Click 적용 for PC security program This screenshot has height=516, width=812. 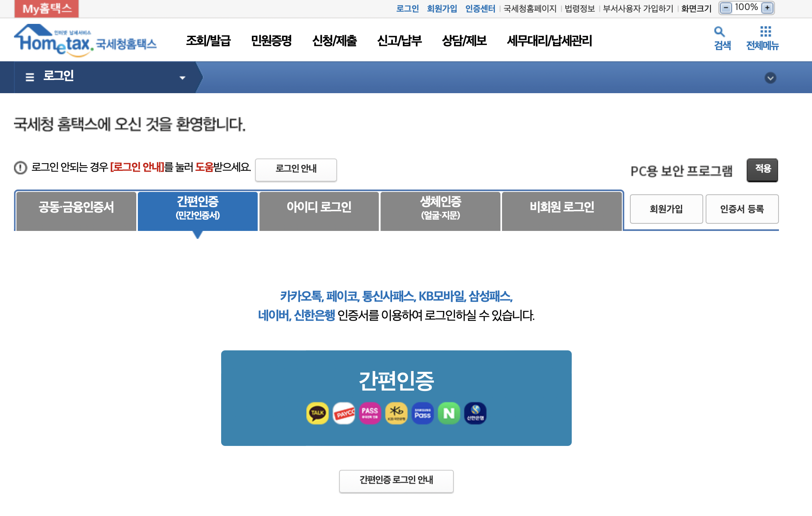(x=762, y=170)
